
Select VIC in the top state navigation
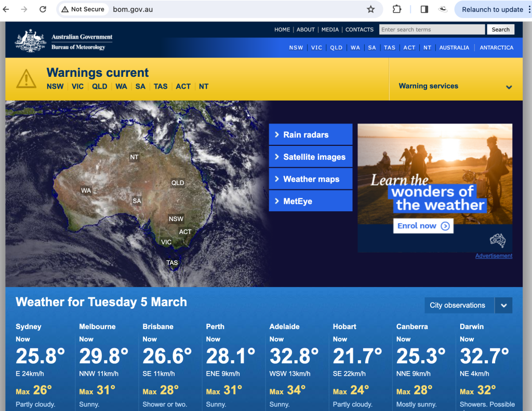coord(316,48)
